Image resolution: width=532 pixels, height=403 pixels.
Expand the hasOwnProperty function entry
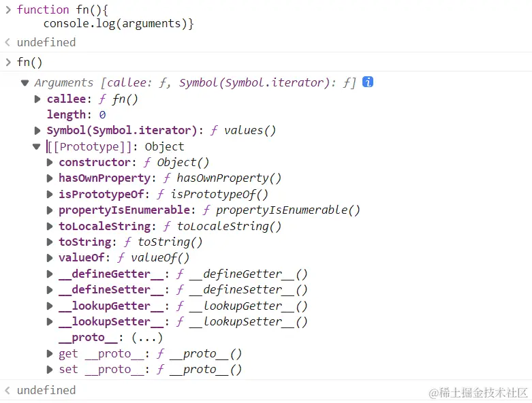[x=50, y=178]
